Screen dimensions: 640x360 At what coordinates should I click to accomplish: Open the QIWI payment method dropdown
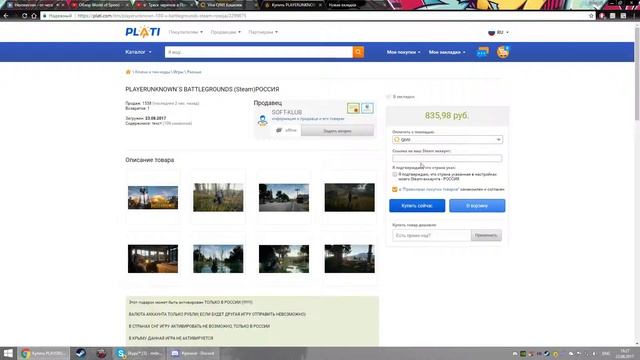[x=447, y=140]
